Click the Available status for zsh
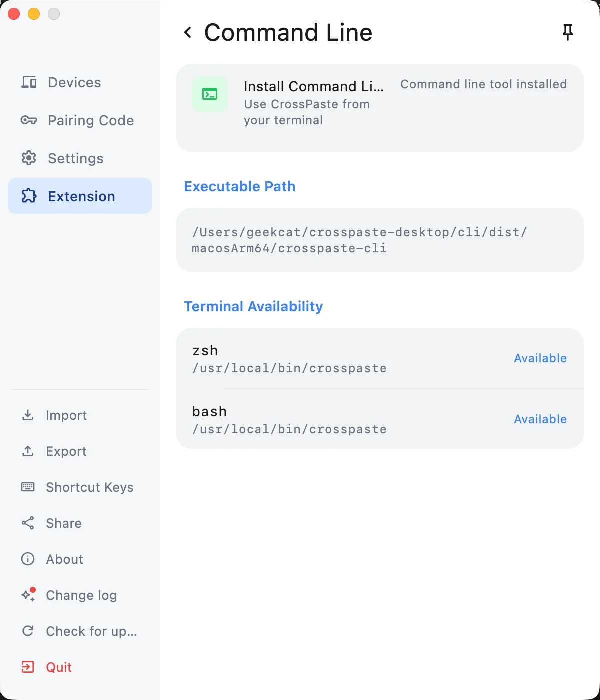 (540, 358)
